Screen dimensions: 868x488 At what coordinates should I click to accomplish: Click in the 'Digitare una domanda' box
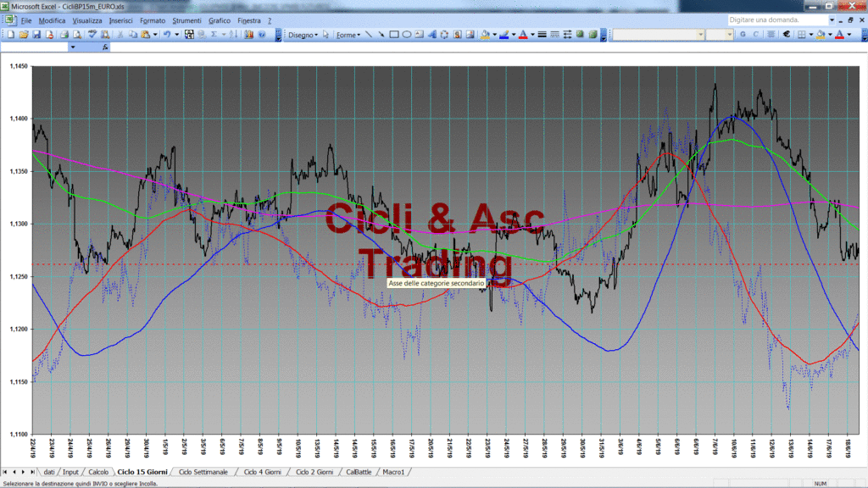tap(776, 20)
